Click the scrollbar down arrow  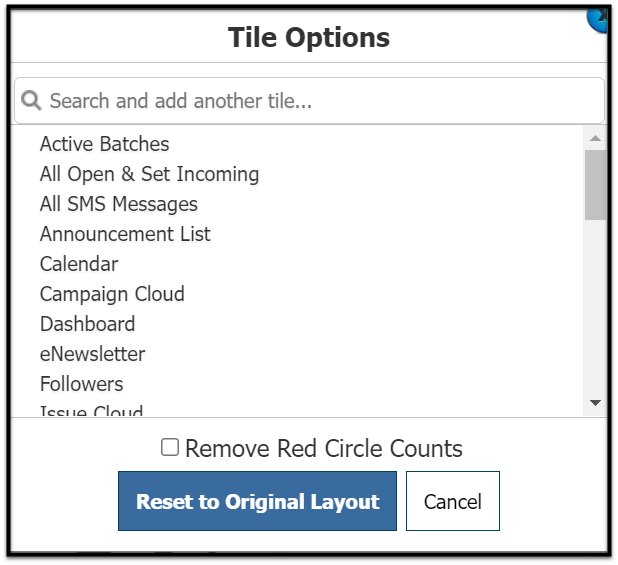coord(595,403)
